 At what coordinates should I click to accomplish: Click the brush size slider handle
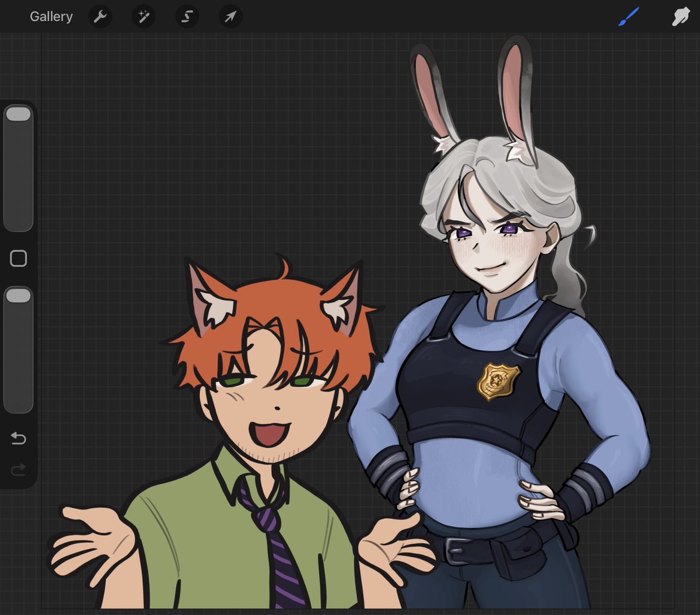18,114
